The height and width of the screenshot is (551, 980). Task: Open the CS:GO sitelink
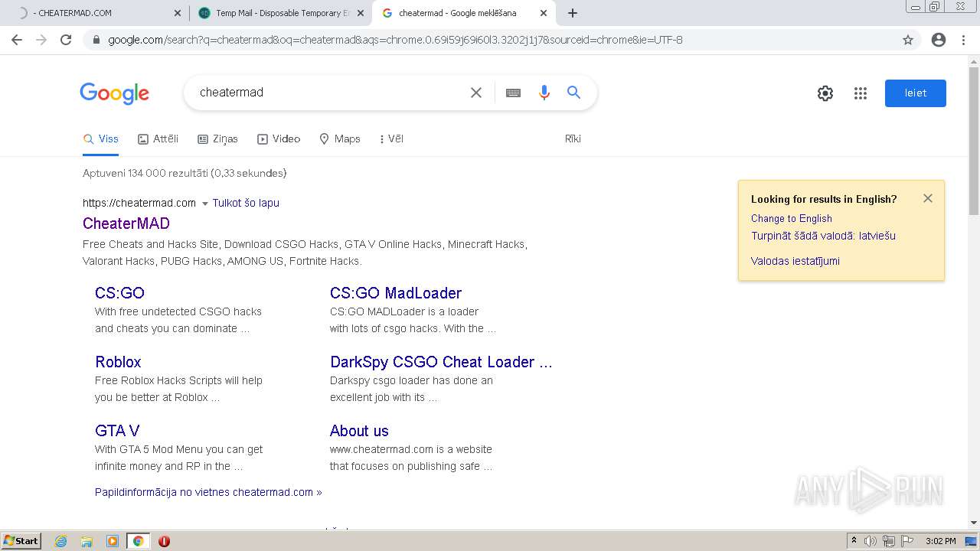tap(119, 293)
